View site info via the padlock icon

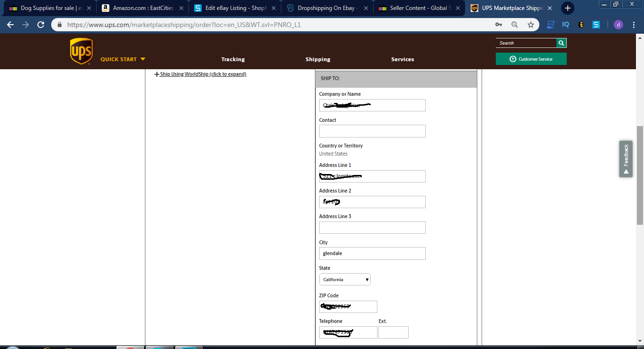(x=60, y=25)
